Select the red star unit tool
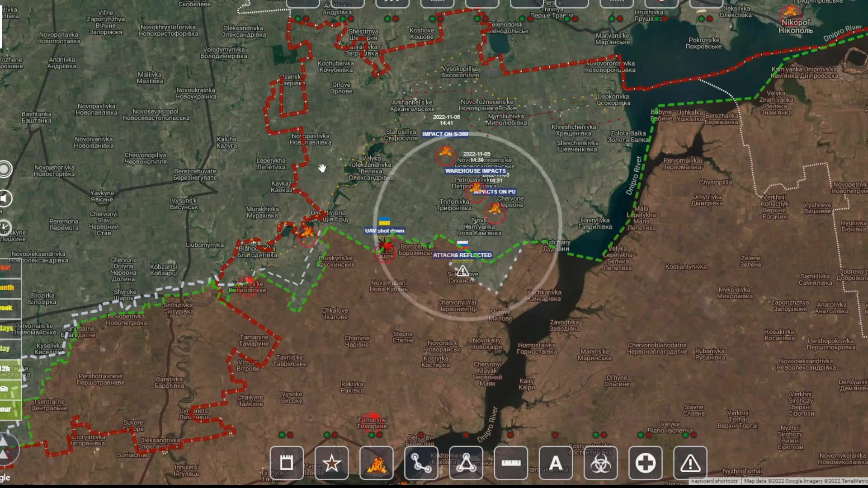This screenshot has height=488, width=868. 331,463
